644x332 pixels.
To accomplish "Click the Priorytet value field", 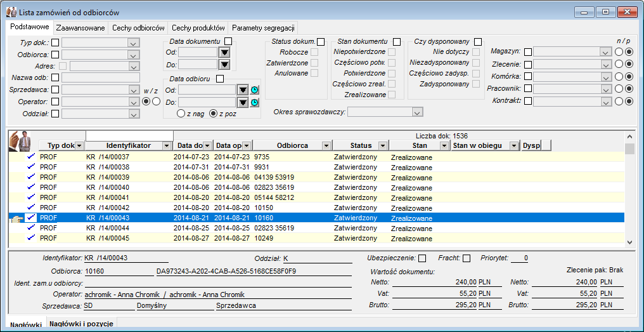I will [x=520, y=258].
